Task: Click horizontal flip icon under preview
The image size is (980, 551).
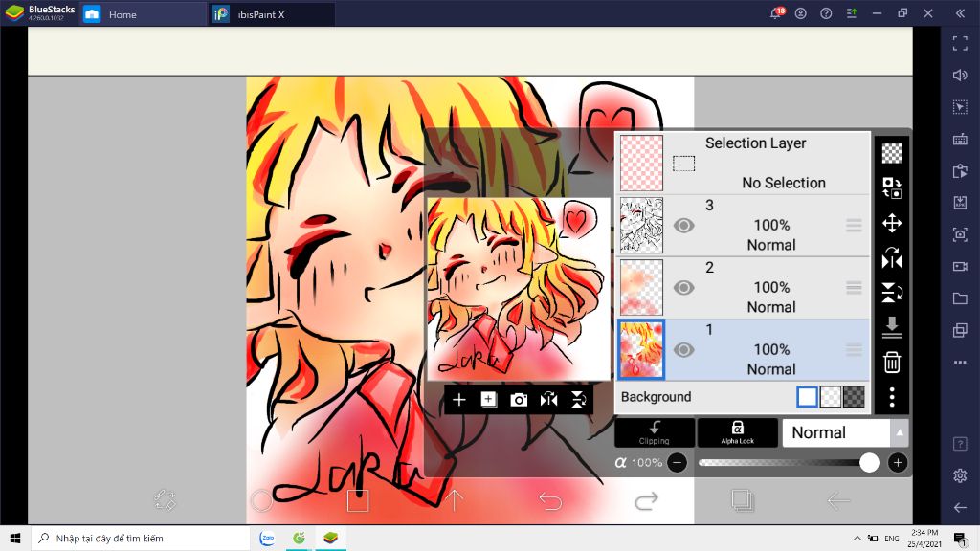Action: [548, 400]
